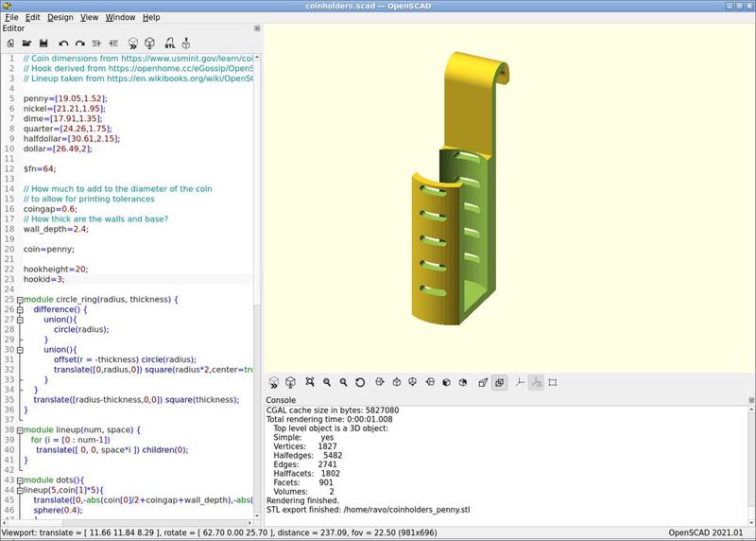Select the Right view cube icon
This screenshot has height=541, width=756.
(x=380, y=382)
